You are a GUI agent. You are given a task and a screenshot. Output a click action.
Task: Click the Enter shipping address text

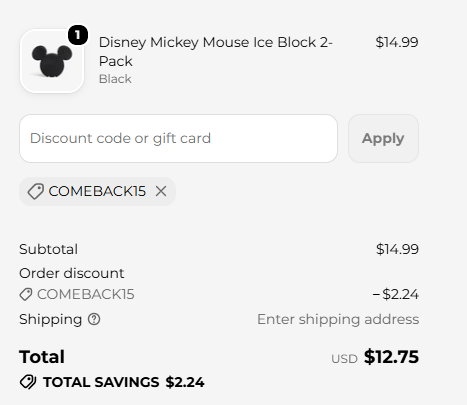[x=338, y=319]
